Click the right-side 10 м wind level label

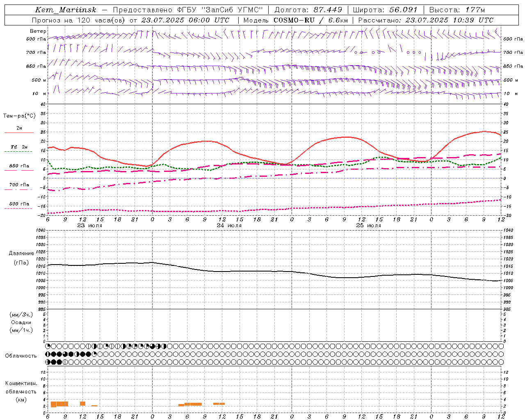point(510,94)
